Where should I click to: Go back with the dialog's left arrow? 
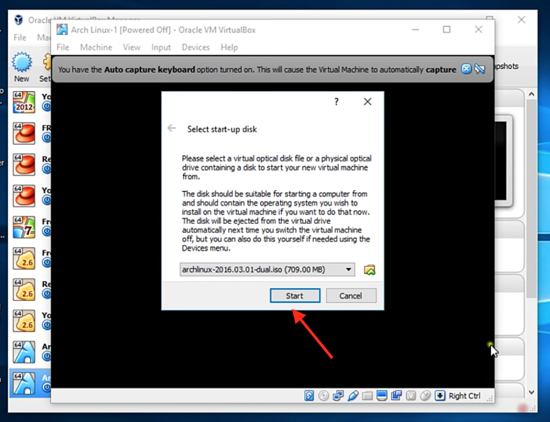pyautogui.click(x=172, y=128)
